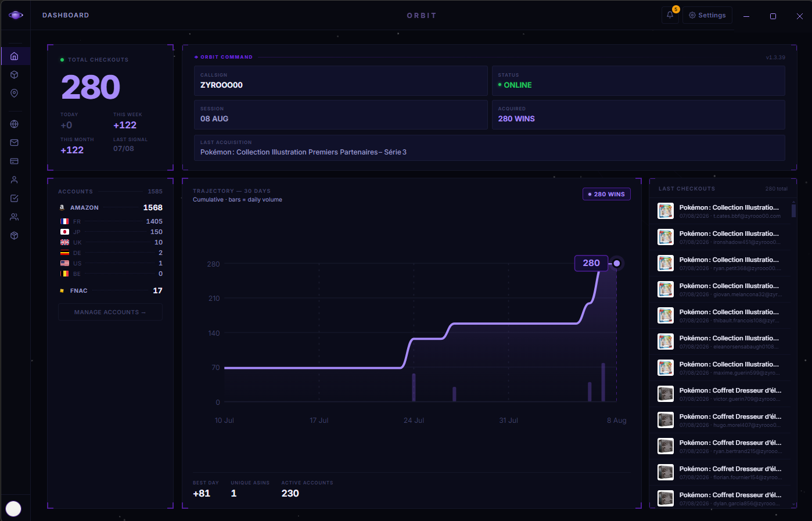Click the 280 total label
The image size is (812, 521).
[777, 189]
